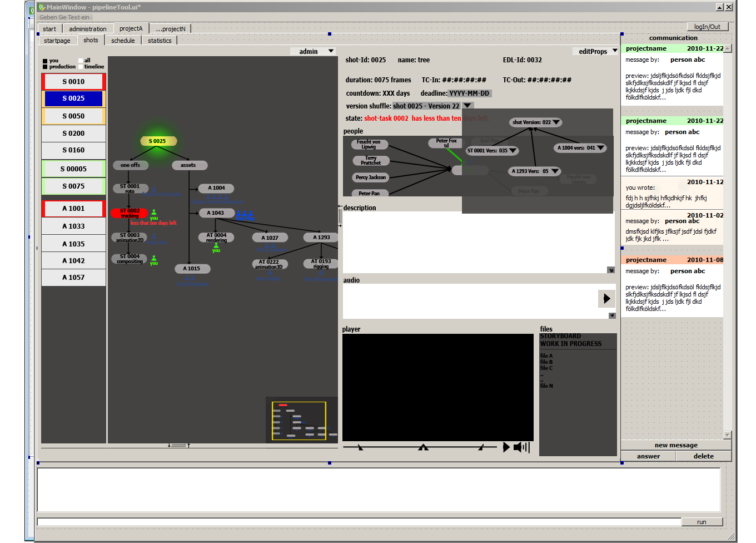Click the command input field beside run
This screenshot has height=543, width=756.
(359, 522)
